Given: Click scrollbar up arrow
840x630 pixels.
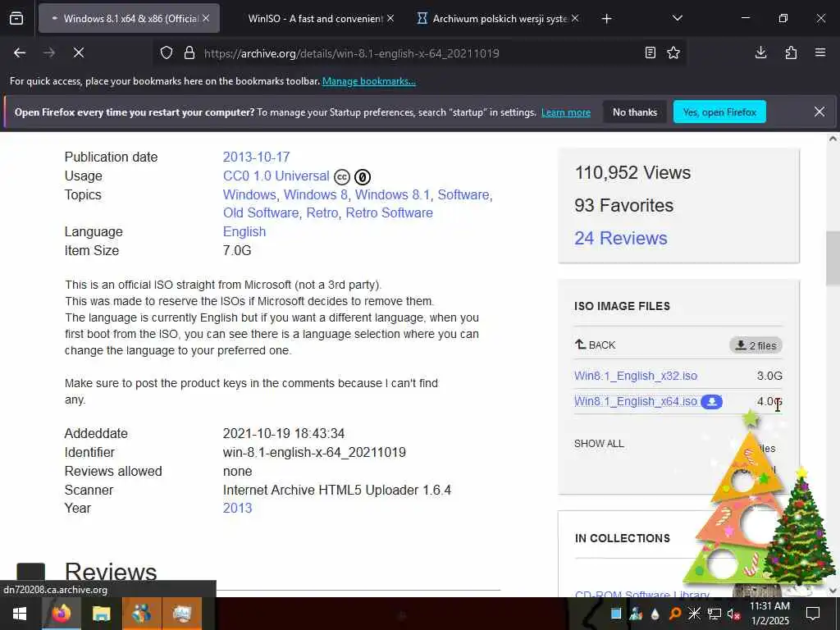Looking at the screenshot, I should 833,139.
